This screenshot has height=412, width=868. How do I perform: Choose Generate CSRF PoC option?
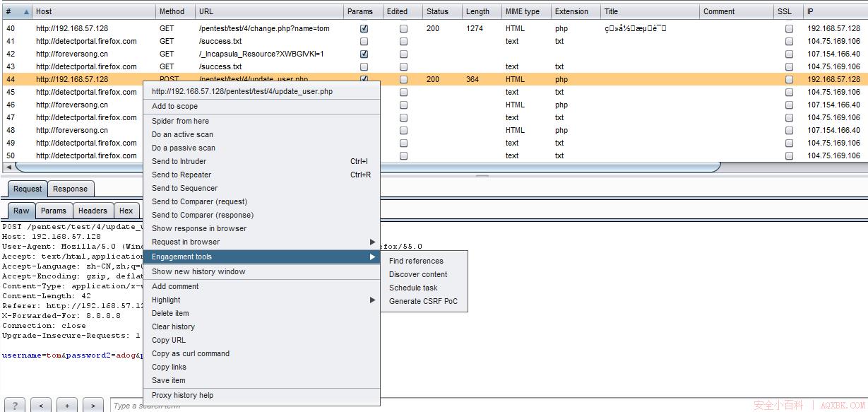click(423, 301)
